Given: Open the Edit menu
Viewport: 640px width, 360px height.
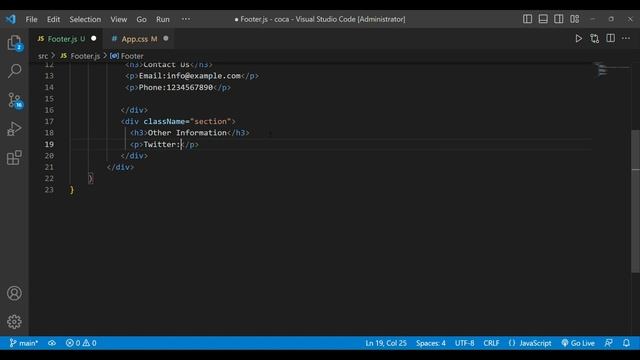Looking at the screenshot, I should (x=53, y=19).
